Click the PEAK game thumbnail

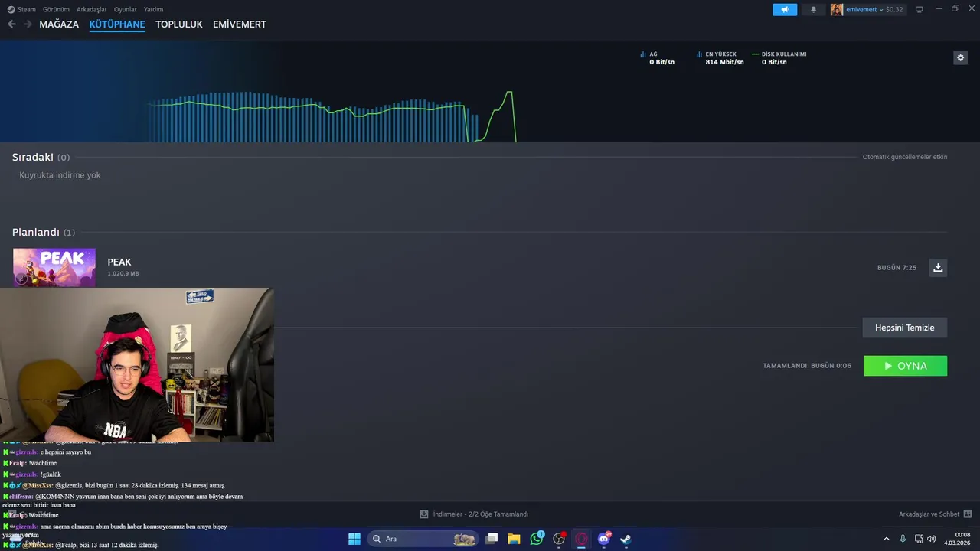pos(54,267)
